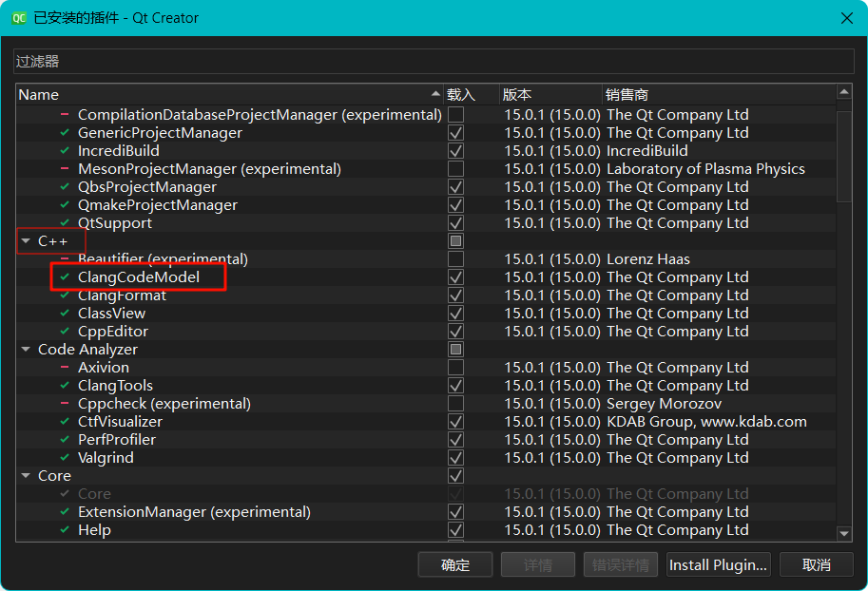Cancel the dialog with 取消
868x591 pixels.
pos(817,565)
